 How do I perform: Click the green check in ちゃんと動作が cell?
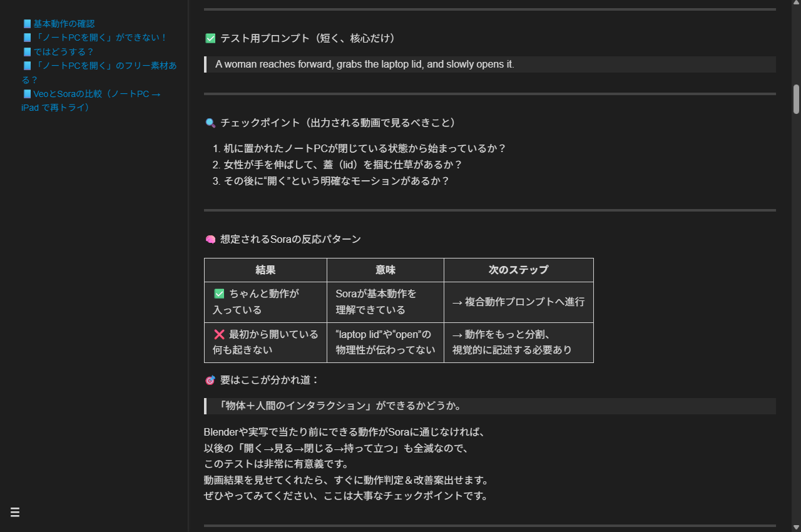219,294
